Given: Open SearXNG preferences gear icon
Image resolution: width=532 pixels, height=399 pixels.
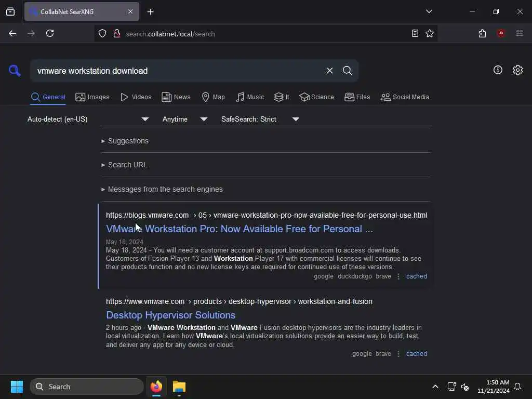Looking at the screenshot, I should click(517, 70).
